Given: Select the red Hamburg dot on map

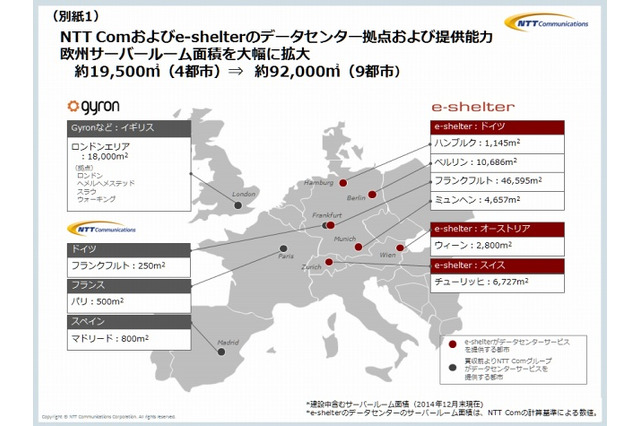Looking at the screenshot, I should (x=343, y=183).
